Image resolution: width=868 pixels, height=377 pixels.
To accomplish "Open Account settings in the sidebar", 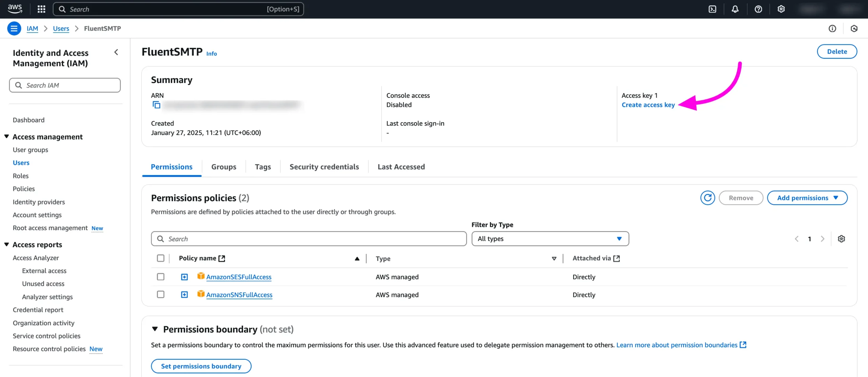I will [37, 215].
